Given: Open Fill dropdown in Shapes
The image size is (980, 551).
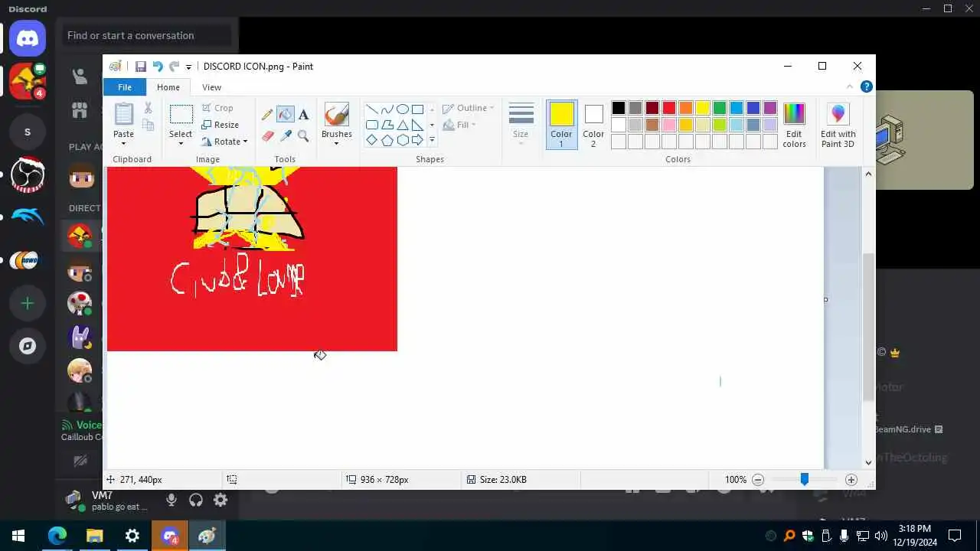Looking at the screenshot, I should coord(459,125).
